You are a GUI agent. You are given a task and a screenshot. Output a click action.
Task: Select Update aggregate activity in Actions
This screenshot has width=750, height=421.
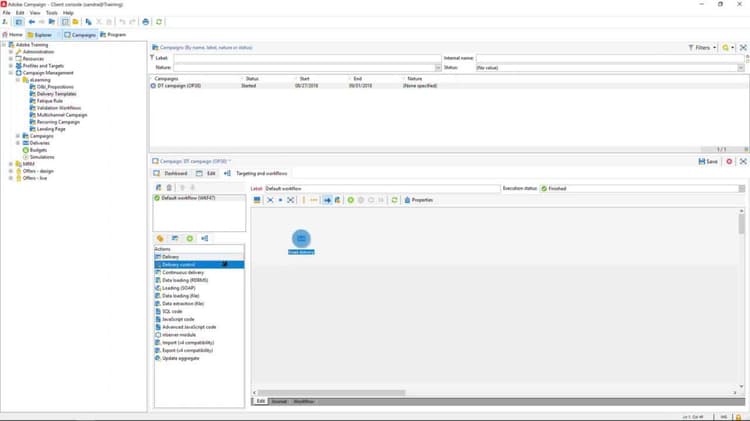pos(199,358)
